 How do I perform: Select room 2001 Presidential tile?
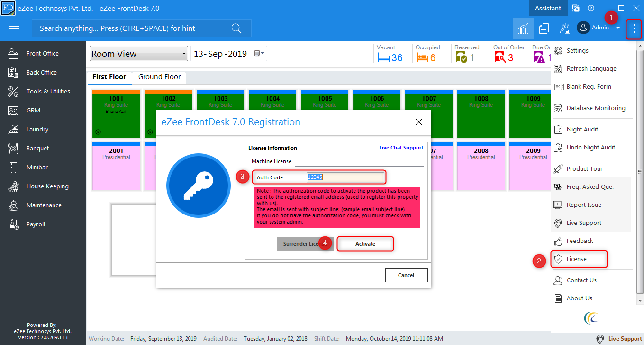click(x=116, y=166)
